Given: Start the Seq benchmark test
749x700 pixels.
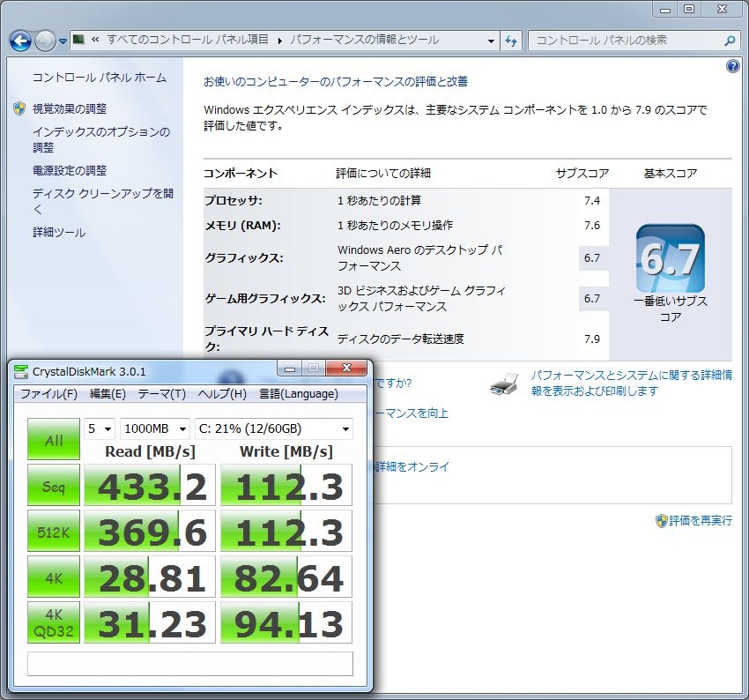Looking at the screenshot, I should click(x=54, y=485).
